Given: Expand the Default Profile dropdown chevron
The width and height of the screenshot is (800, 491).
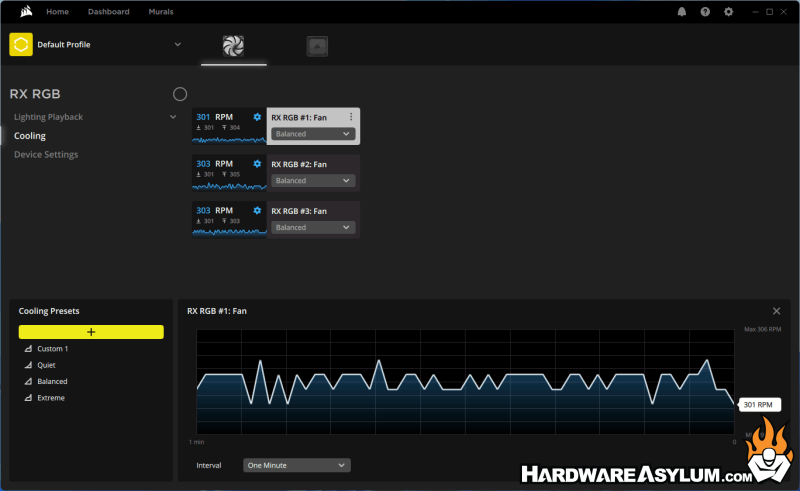Looking at the screenshot, I should (x=178, y=44).
